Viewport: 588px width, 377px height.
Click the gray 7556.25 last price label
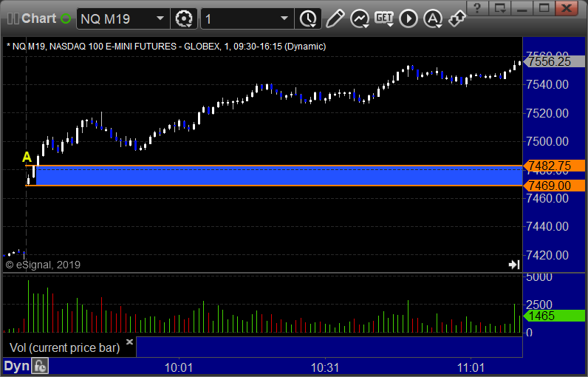554,61
